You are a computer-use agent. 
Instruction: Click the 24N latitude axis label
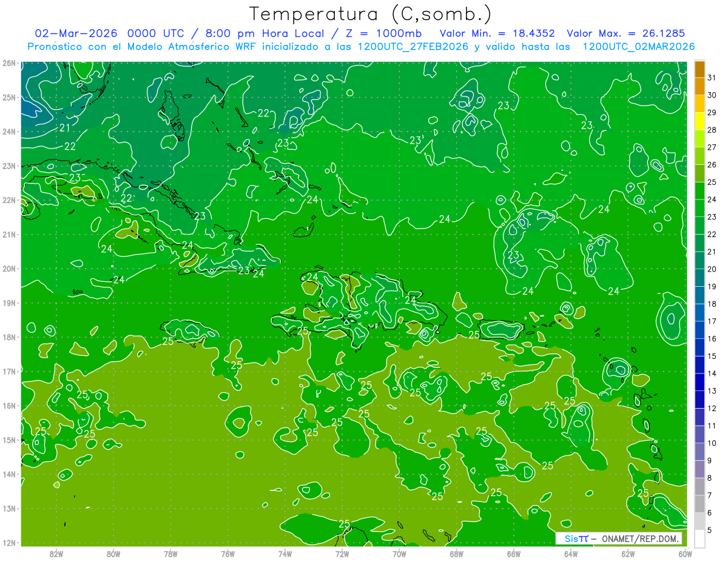click(8, 132)
